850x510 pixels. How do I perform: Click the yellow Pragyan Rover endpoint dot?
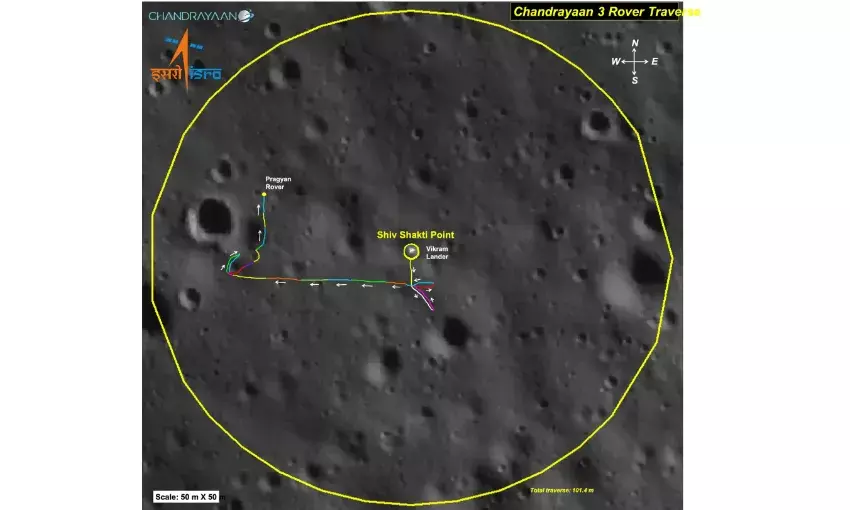(264, 194)
